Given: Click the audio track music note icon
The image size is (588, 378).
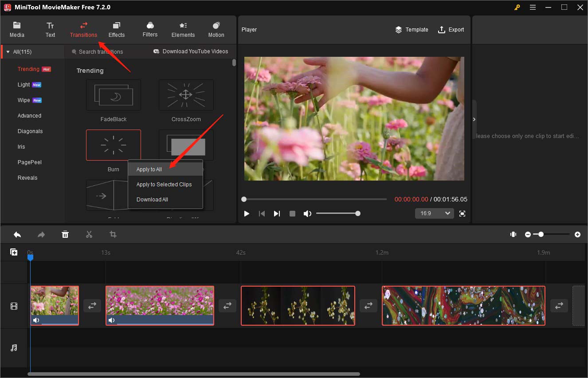Looking at the screenshot, I should 14,348.
